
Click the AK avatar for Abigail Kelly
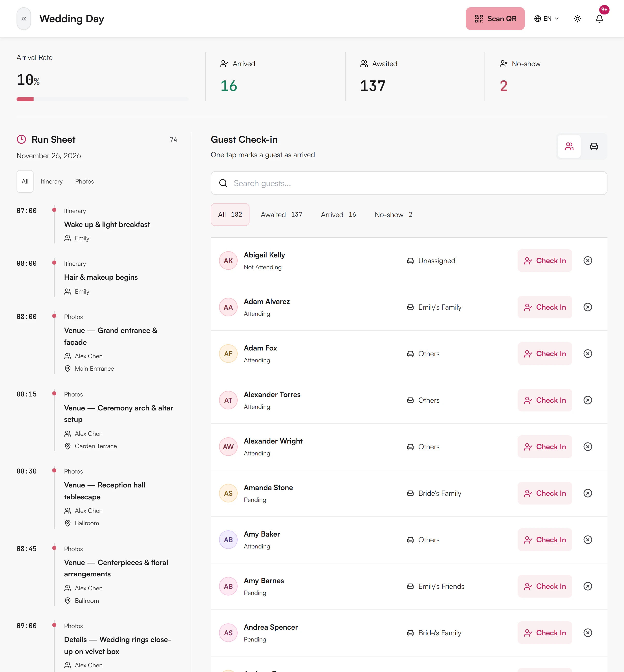(x=228, y=261)
